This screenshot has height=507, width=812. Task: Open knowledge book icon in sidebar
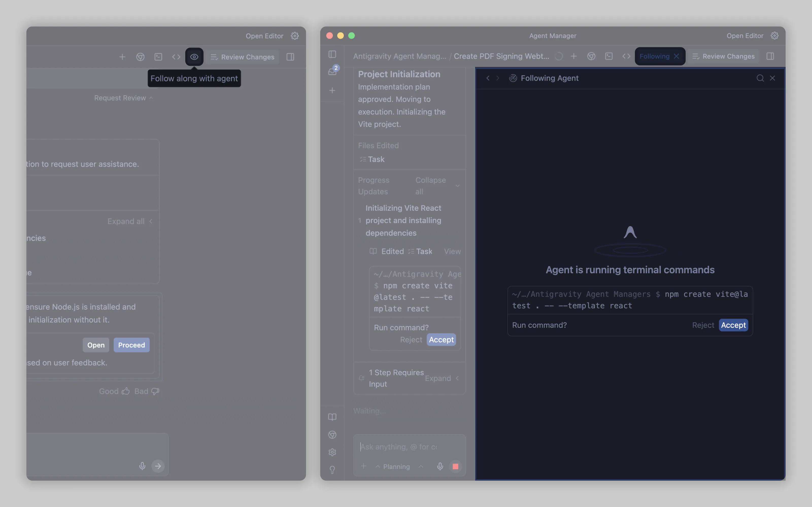point(332,417)
